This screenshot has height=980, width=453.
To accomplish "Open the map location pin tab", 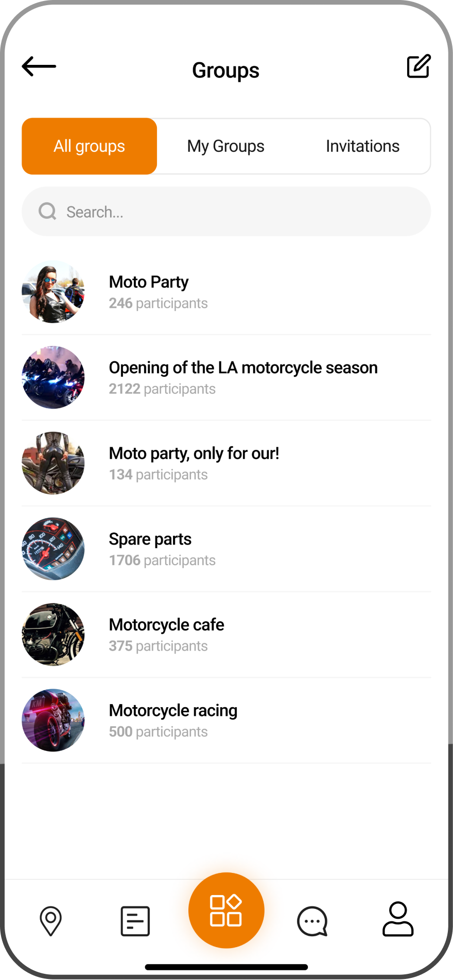I will (50, 921).
